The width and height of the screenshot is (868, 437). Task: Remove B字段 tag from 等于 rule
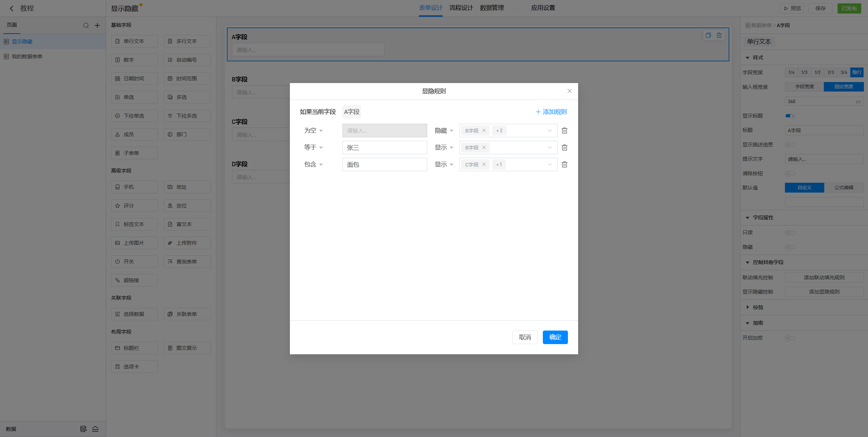click(484, 147)
